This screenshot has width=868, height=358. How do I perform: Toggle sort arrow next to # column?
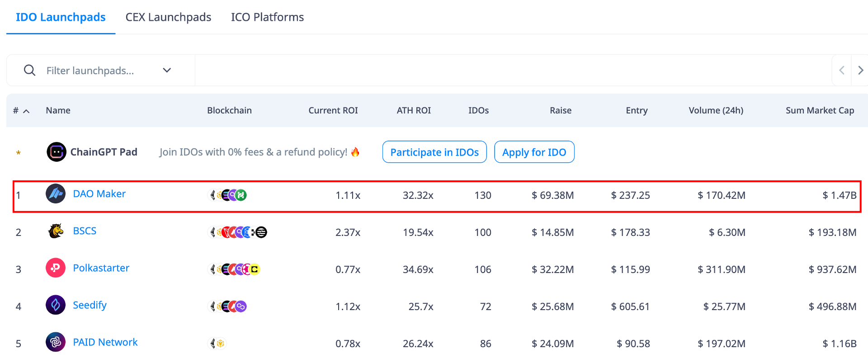point(26,111)
